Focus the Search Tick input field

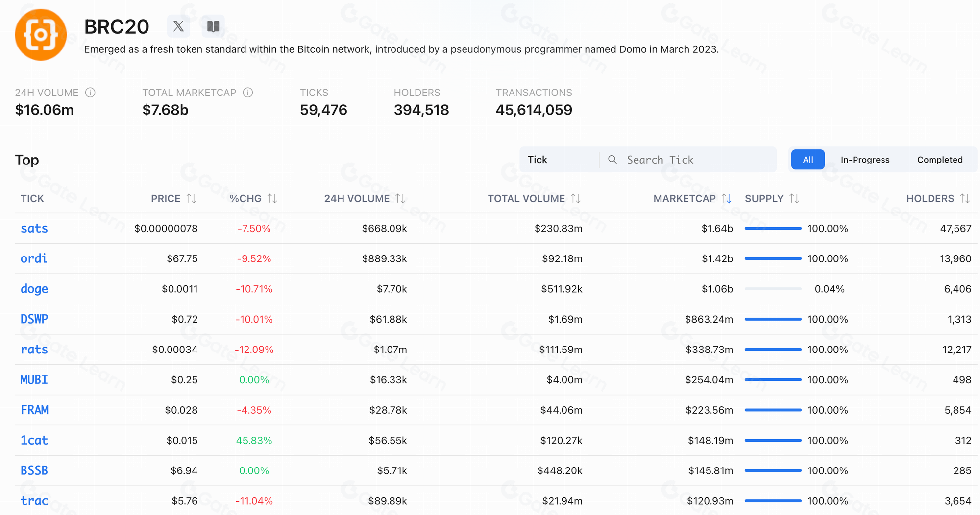tap(696, 160)
